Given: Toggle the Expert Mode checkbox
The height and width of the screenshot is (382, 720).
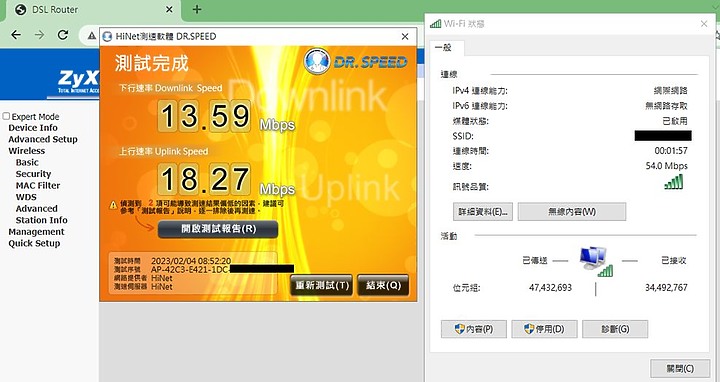Looking at the screenshot, I should [6, 116].
